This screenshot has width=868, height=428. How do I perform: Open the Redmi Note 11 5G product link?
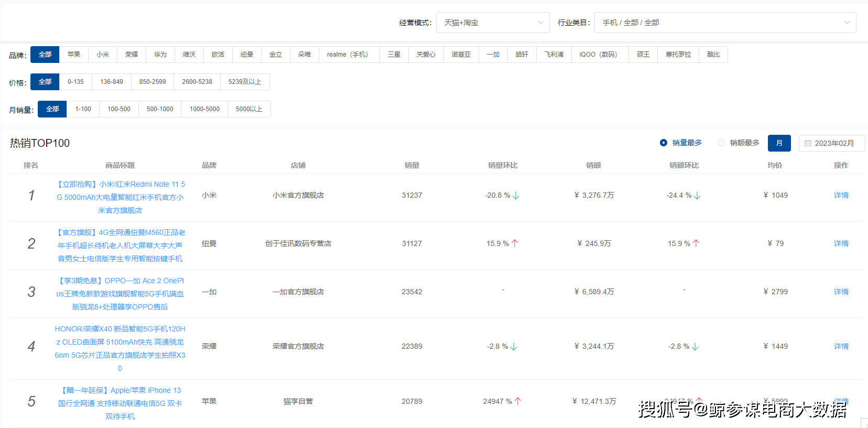[120, 197]
